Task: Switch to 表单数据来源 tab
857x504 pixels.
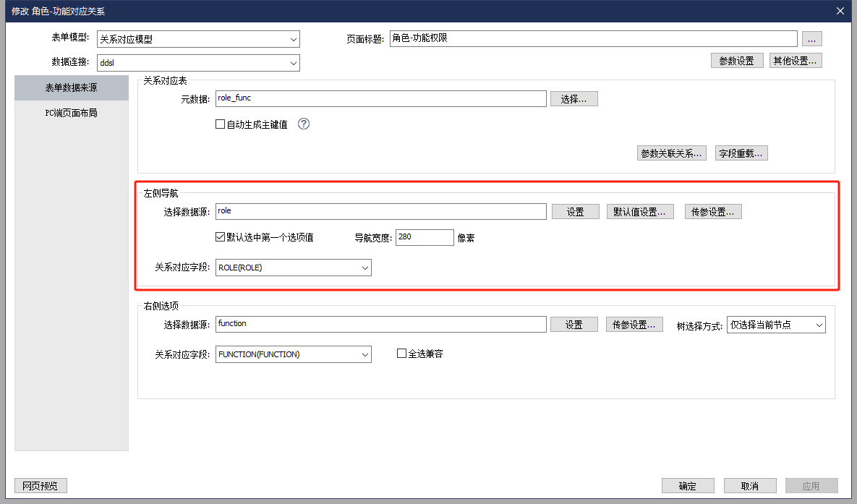Action: click(x=72, y=87)
